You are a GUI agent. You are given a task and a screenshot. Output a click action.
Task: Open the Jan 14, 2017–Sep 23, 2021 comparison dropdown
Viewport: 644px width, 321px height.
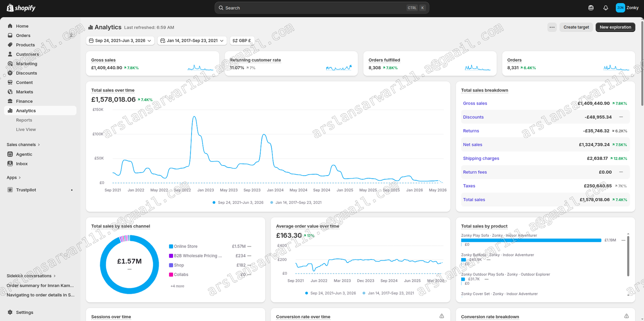tap(192, 41)
